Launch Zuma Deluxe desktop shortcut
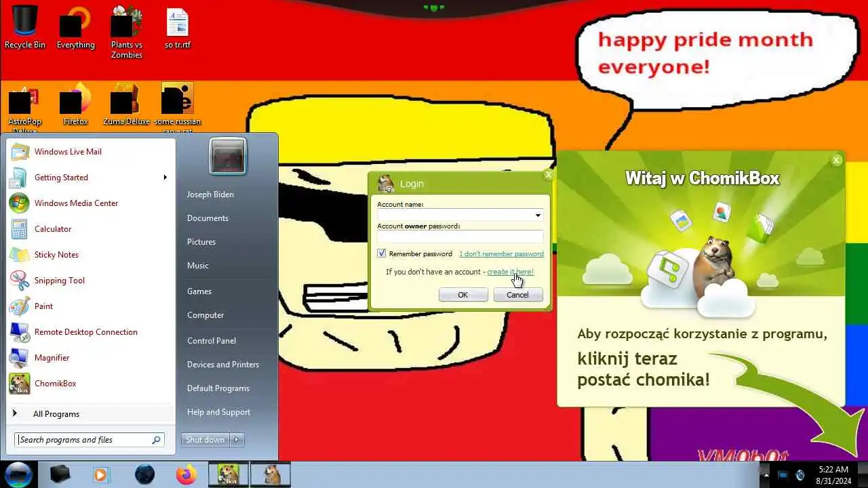 click(127, 104)
